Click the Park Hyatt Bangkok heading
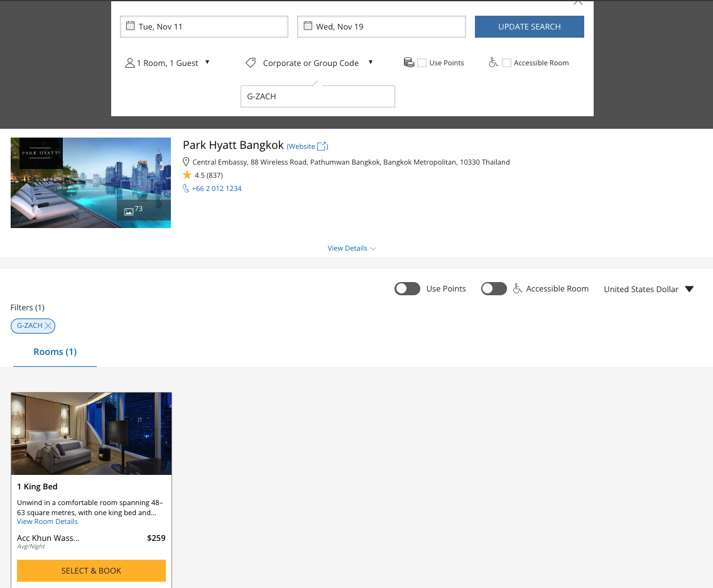The image size is (713, 588). point(233,145)
